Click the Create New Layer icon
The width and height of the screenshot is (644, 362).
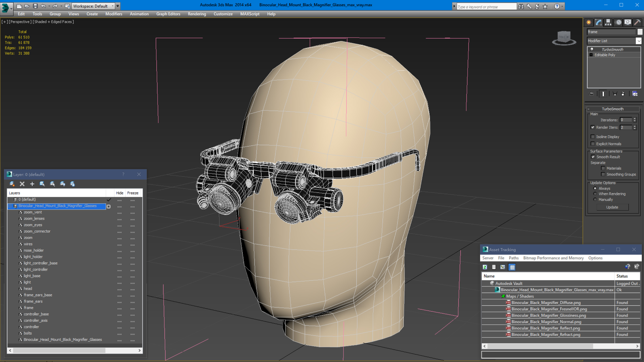(12, 184)
